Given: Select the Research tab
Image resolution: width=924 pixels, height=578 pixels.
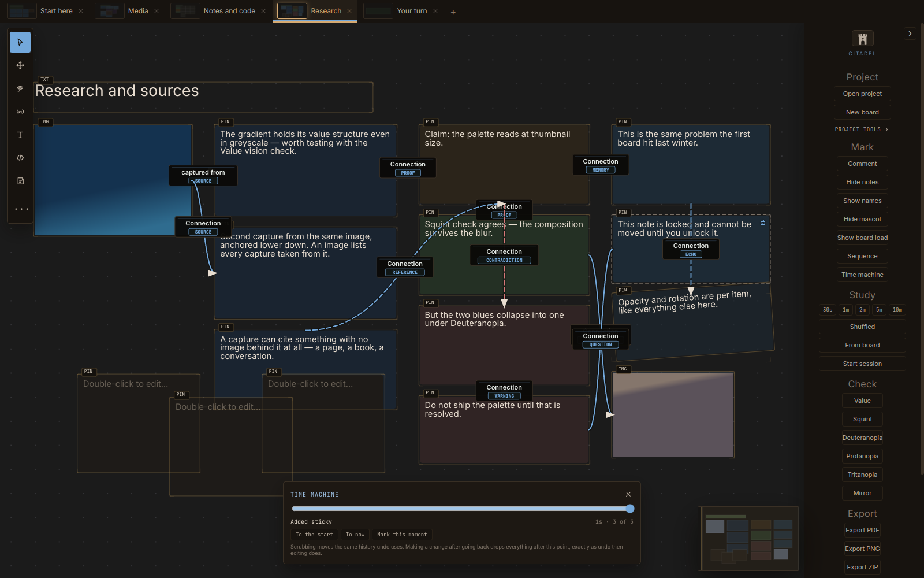Looking at the screenshot, I should [x=315, y=11].
